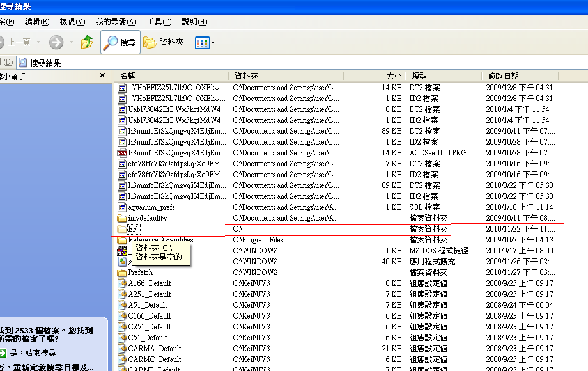Click the ACDSee 10.0 PNG type cell

[442, 153]
